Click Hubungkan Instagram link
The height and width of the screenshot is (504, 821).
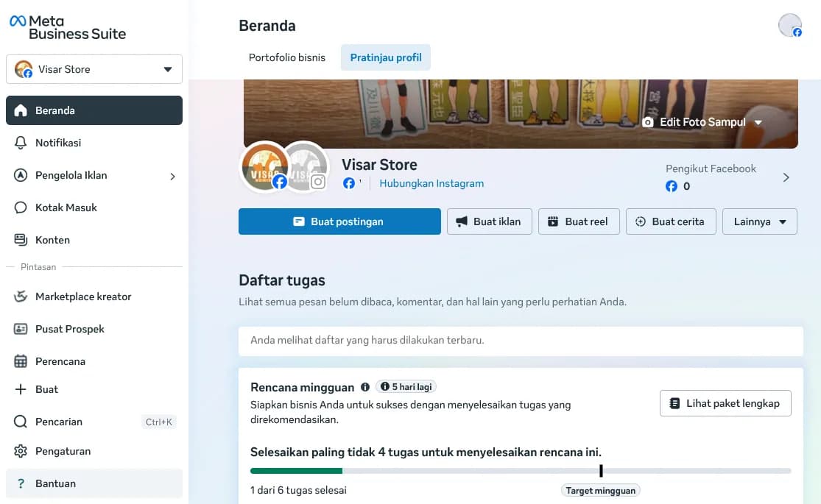point(431,184)
